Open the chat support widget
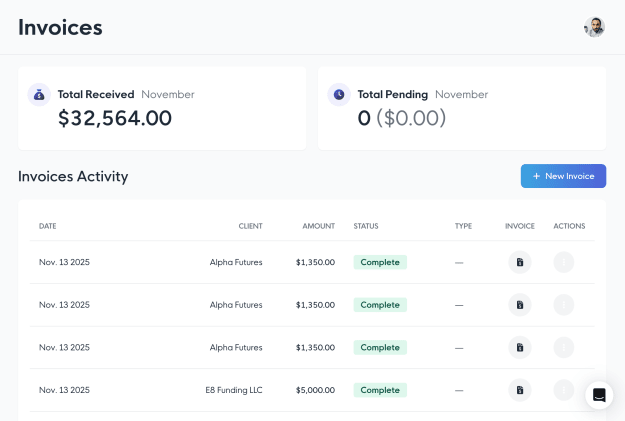This screenshot has height=421, width=625. tap(599, 395)
